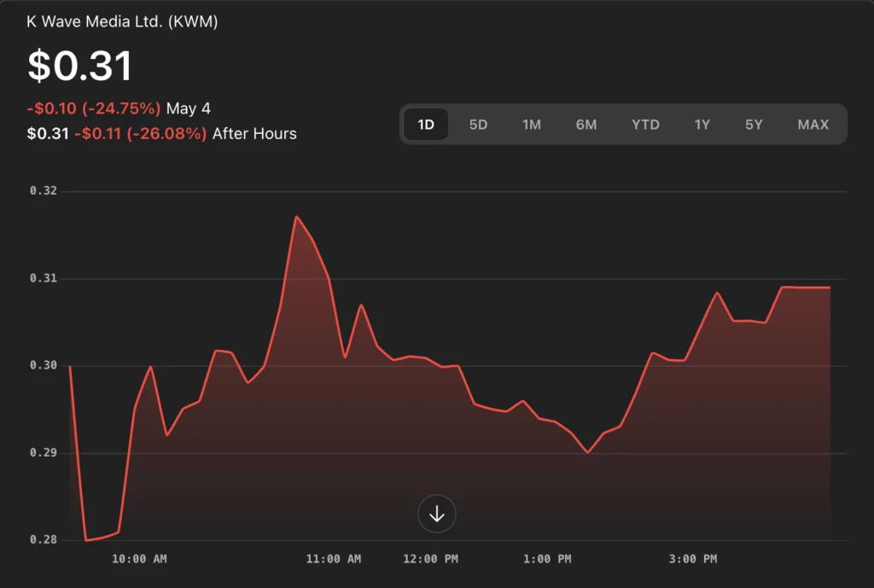Image resolution: width=874 pixels, height=588 pixels.
Task: Click the May 4 date label
Action: pyautogui.click(x=189, y=108)
